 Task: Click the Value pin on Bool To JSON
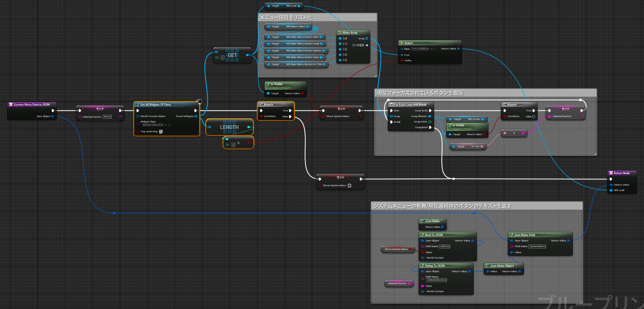click(x=423, y=253)
